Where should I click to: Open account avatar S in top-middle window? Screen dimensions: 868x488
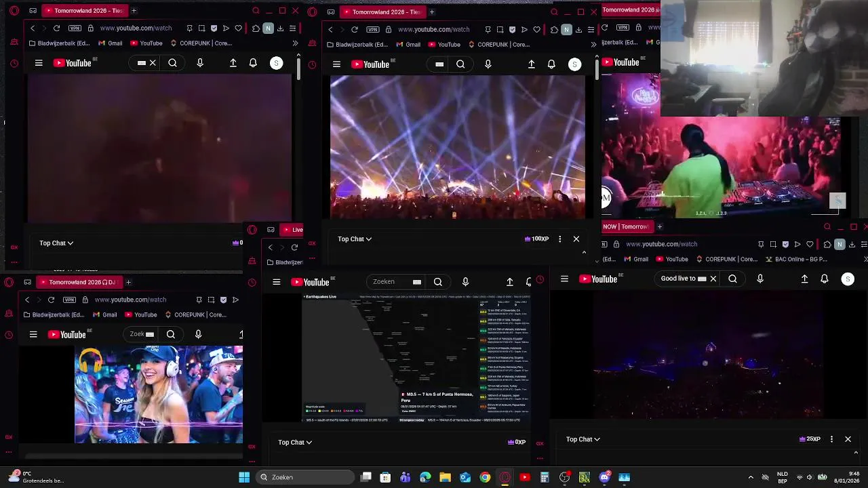click(x=574, y=64)
